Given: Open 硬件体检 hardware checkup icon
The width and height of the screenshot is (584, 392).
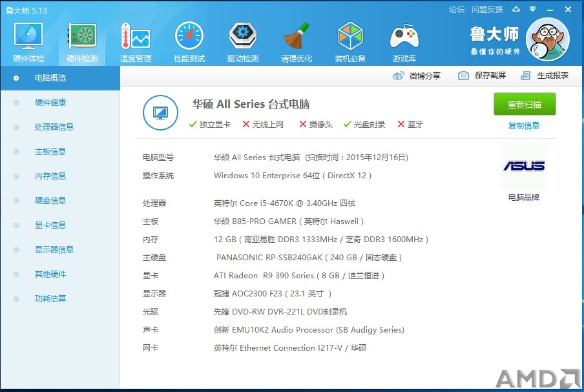Looking at the screenshot, I should [x=28, y=36].
